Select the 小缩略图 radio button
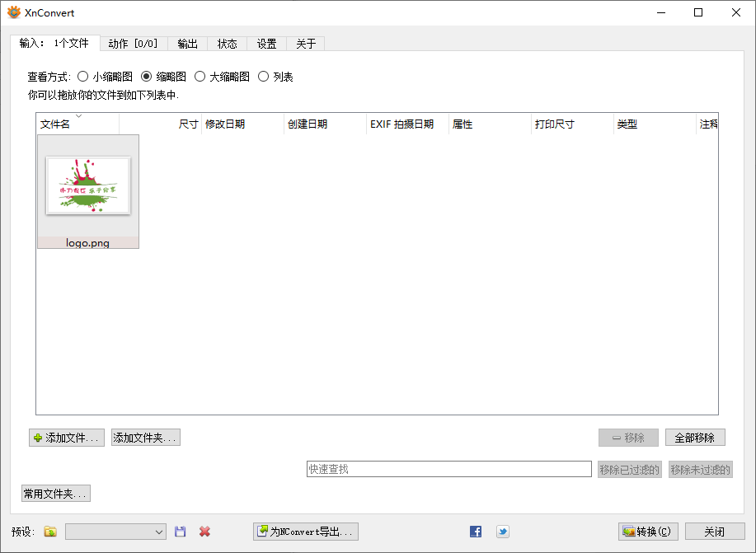The height and width of the screenshot is (553, 756). coord(83,77)
